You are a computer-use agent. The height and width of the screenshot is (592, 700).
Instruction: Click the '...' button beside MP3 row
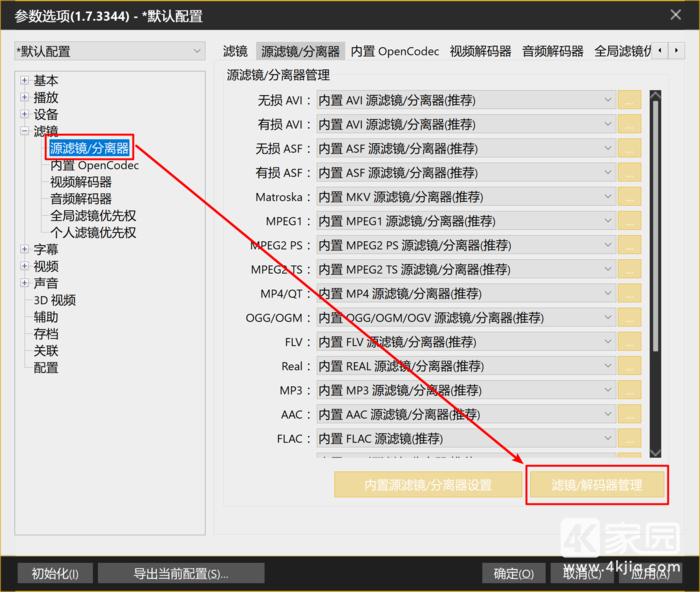point(629,391)
